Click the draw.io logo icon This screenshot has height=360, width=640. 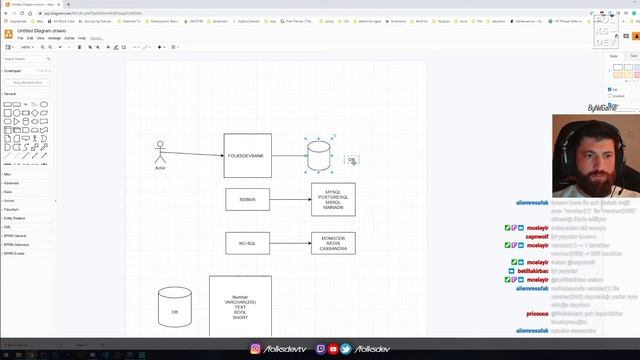point(8,34)
